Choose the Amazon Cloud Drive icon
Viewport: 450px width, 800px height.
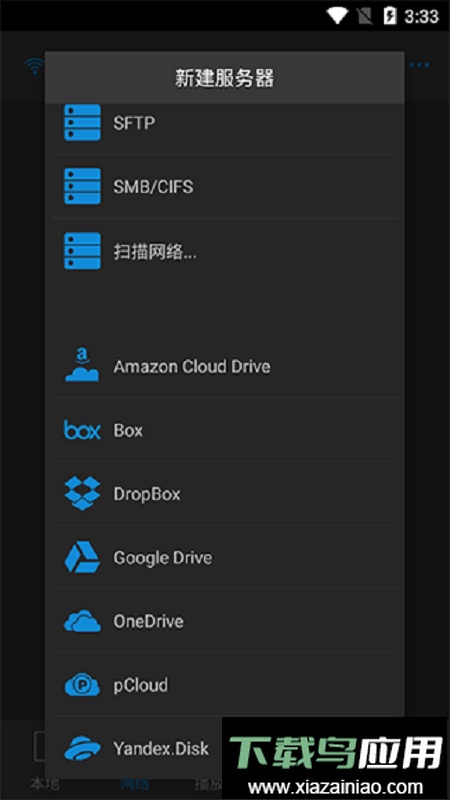point(82,364)
